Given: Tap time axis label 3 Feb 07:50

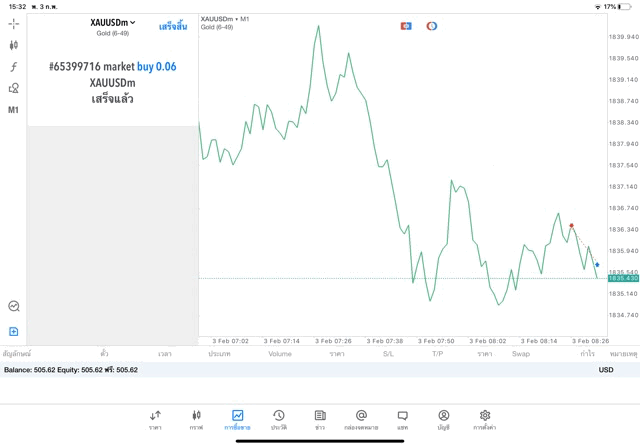Looking at the screenshot, I should (x=436, y=341).
